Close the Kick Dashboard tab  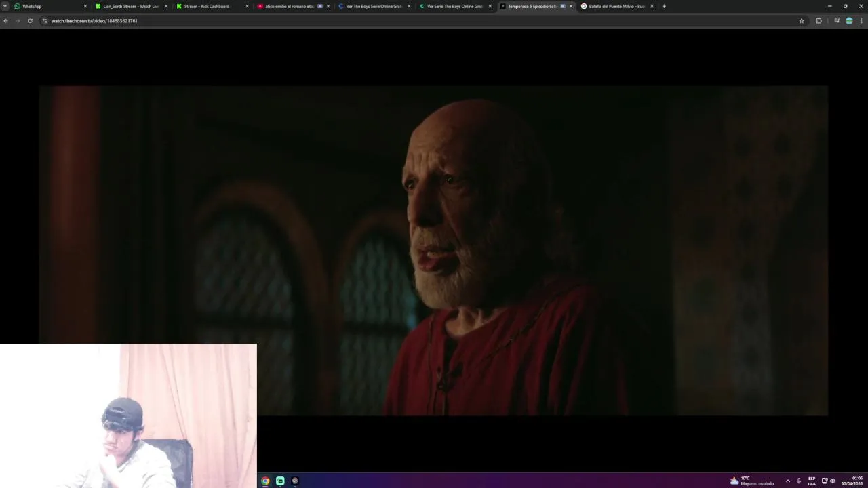click(x=247, y=6)
